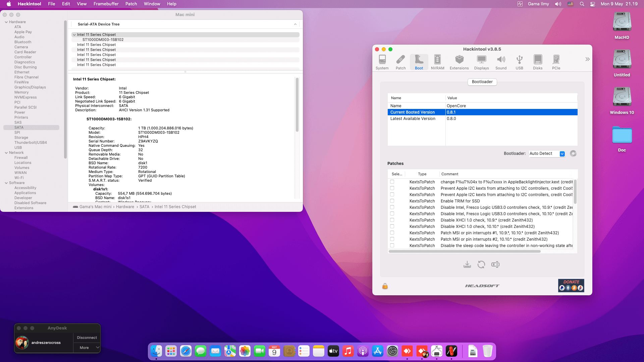The height and width of the screenshot is (362, 644).
Task: Open the Bootloader Auto Detect dropdown
Action: pos(547,154)
